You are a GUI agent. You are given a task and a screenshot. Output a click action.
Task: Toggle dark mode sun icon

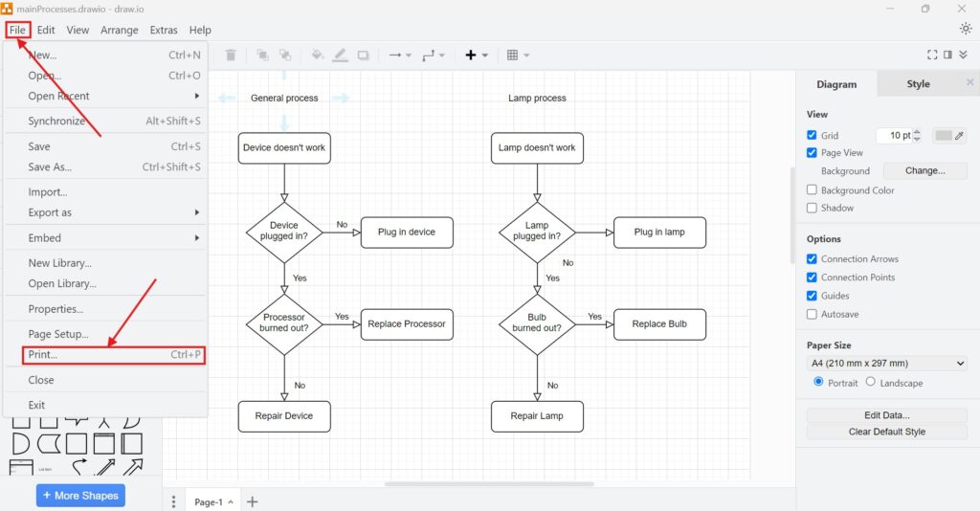[x=965, y=29]
